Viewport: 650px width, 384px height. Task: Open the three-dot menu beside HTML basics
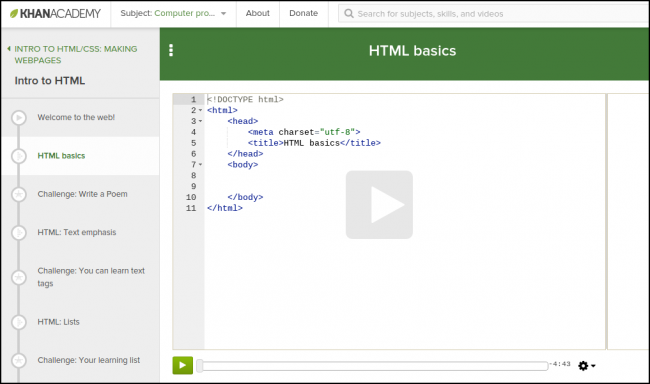(171, 50)
